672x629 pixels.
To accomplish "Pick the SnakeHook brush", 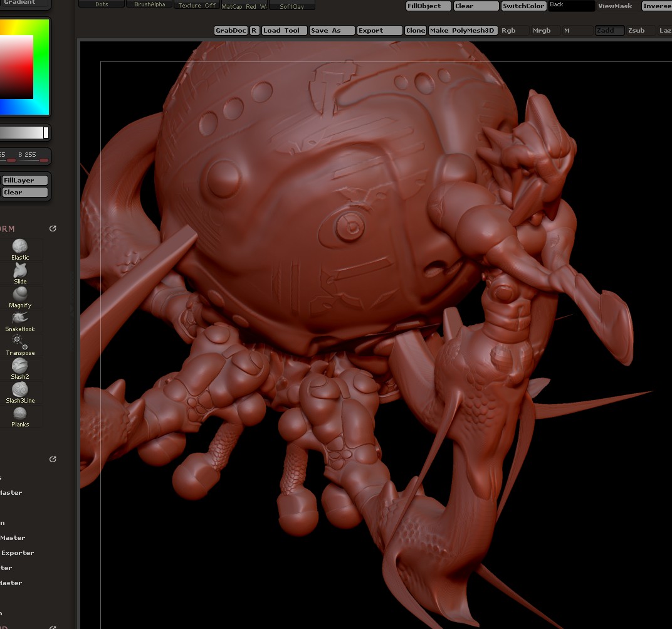I will pos(19,322).
